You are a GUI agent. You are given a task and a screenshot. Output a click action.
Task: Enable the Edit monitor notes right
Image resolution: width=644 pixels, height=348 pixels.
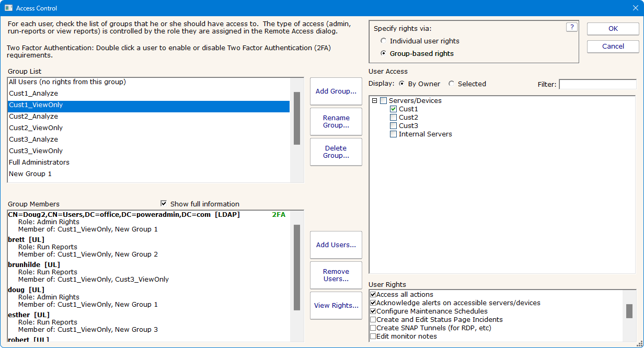click(x=373, y=336)
